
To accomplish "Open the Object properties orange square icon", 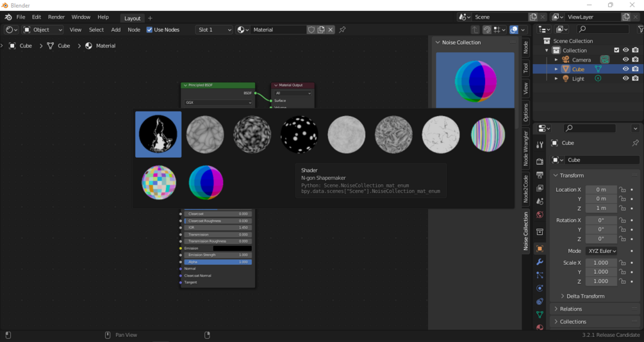I will pos(540,249).
